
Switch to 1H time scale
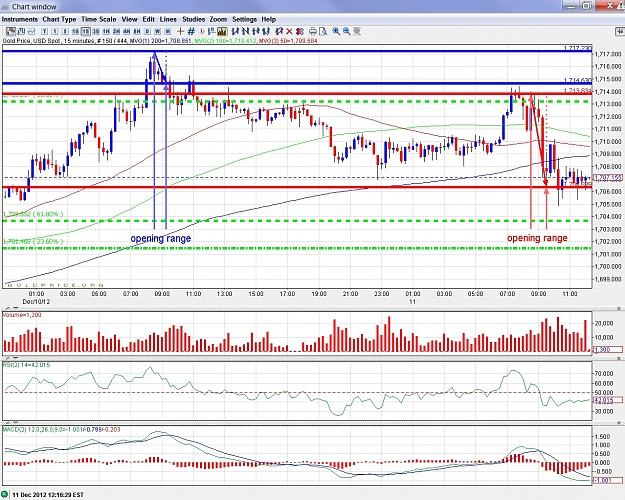(106, 31)
